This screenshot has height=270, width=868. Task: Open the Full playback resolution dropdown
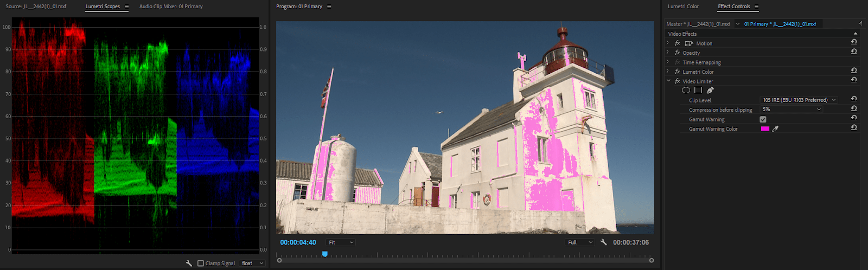coord(580,242)
